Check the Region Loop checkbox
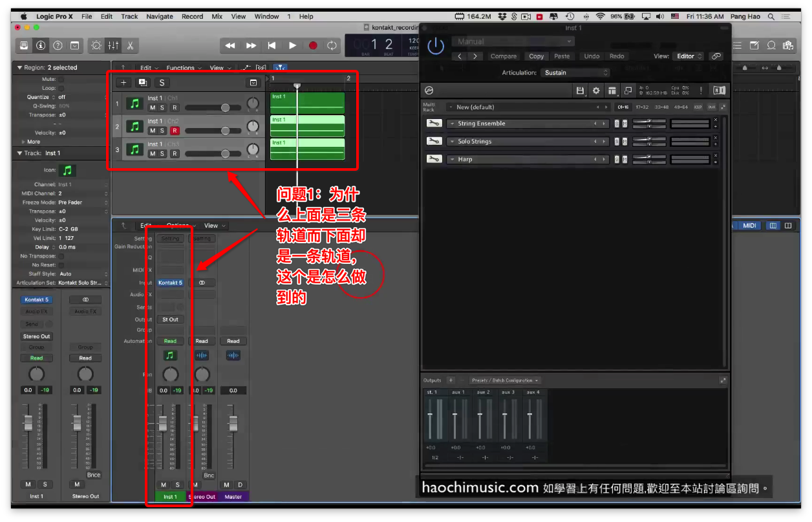812x522 pixels. (x=61, y=88)
